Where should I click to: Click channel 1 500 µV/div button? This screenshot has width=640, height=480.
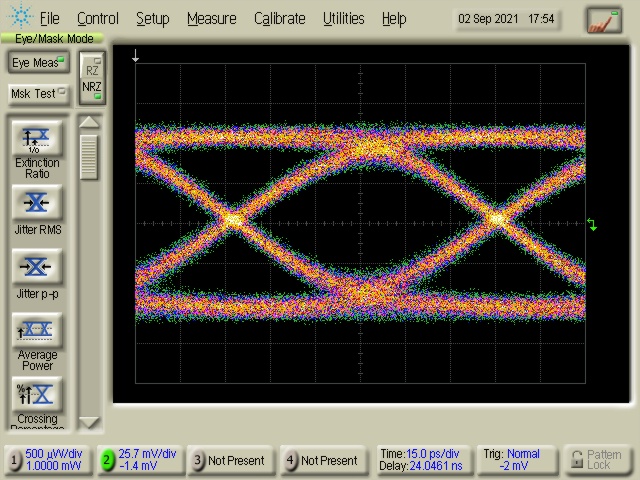coord(46,460)
